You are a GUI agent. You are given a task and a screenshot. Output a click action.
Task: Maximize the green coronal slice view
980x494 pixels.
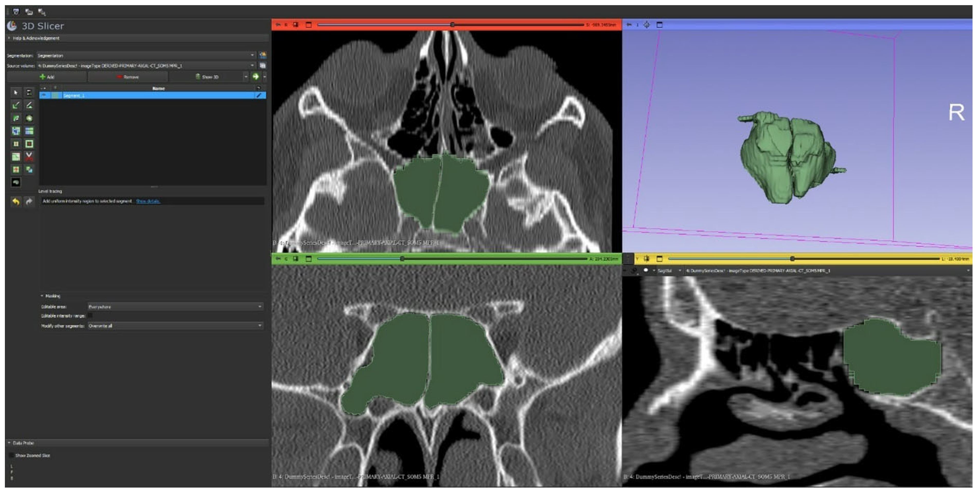pos(308,259)
